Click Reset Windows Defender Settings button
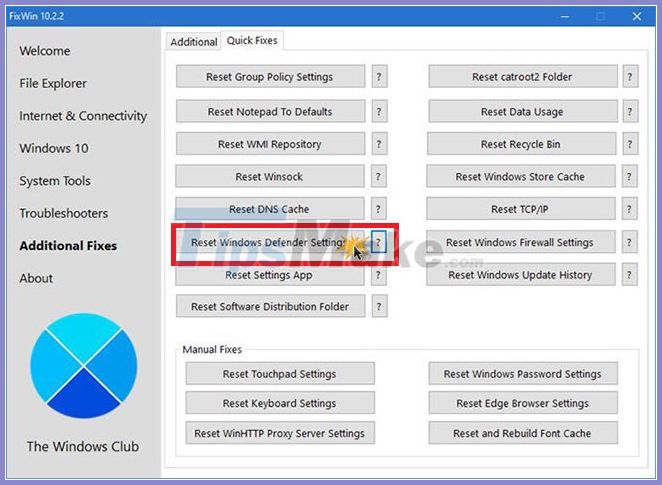662x485 pixels. (x=269, y=242)
